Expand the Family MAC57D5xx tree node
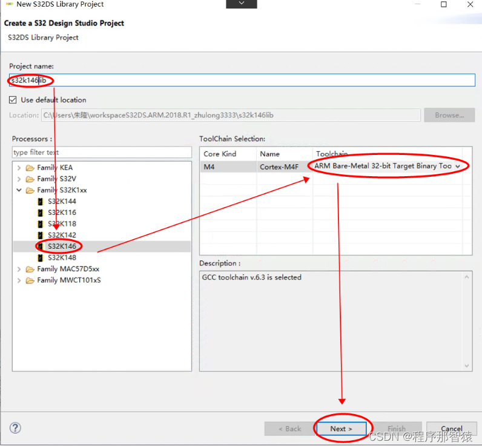This screenshot has width=482, height=448. (x=19, y=269)
